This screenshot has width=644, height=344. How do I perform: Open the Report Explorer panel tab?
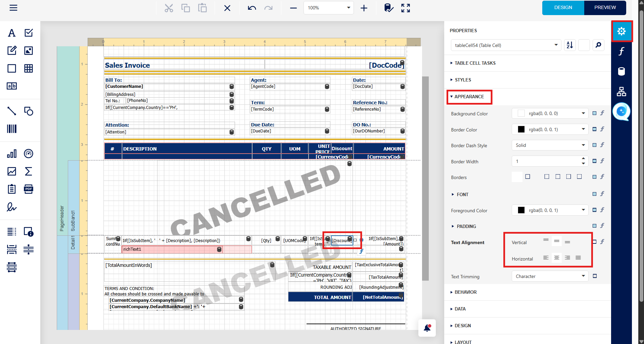pyautogui.click(x=622, y=92)
